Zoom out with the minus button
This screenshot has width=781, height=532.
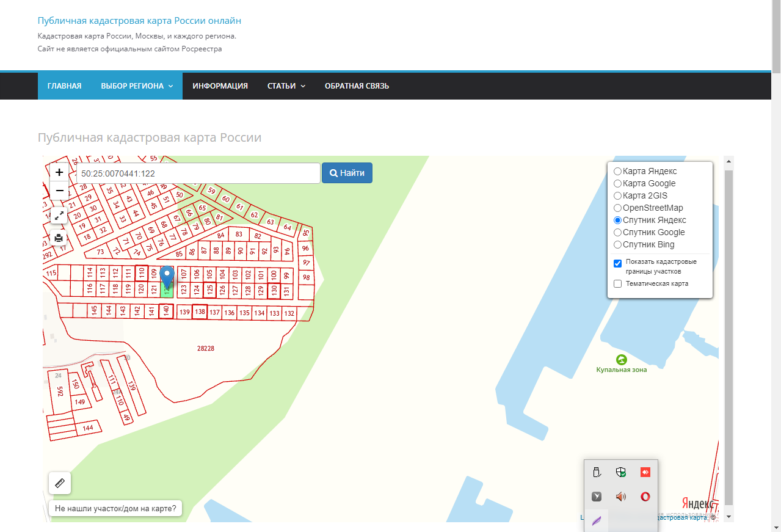(59, 191)
